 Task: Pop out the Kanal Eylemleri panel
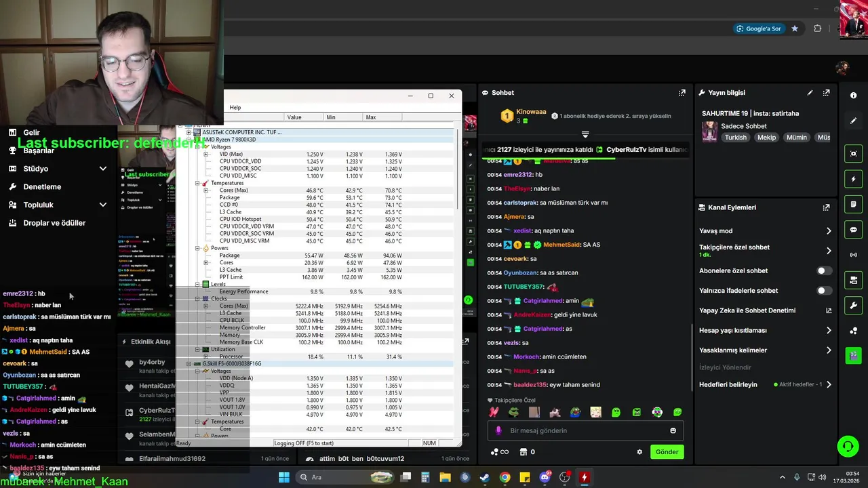(x=826, y=207)
